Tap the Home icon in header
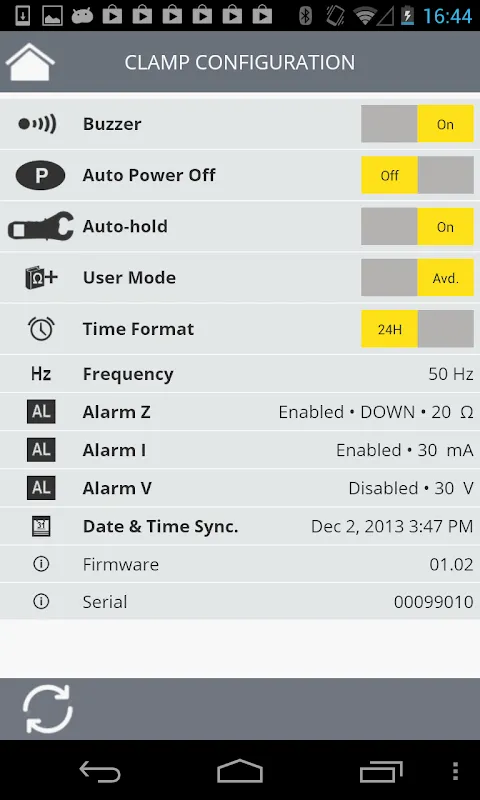This screenshot has width=480, height=800. [x=30, y=62]
